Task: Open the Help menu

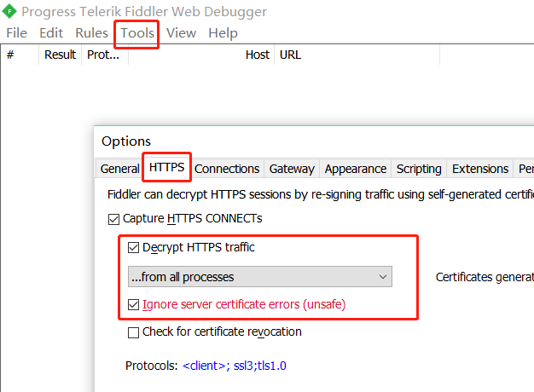Action: click(223, 33)
